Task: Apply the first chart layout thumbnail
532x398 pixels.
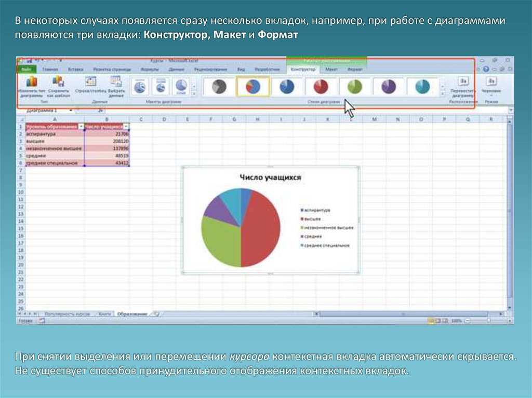Action: [140, 87]
